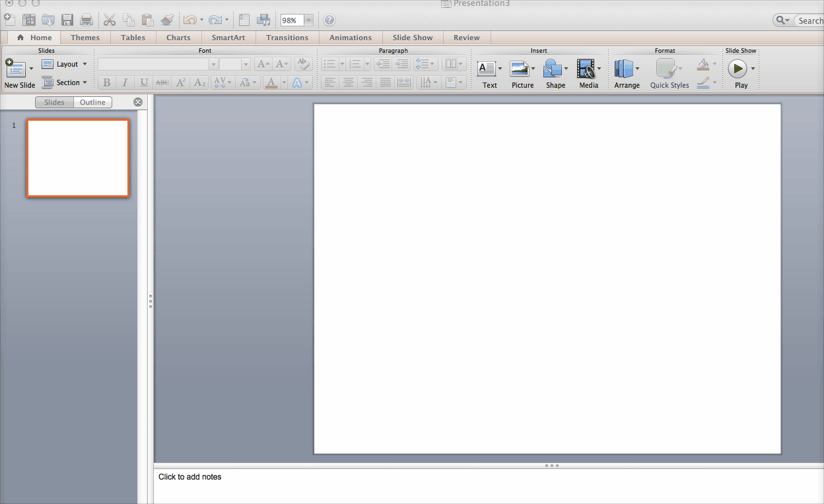This screenshot has height=504, width=824.
Task: Switch sidebar to Slides view
Action: click(x=54, y=102)
